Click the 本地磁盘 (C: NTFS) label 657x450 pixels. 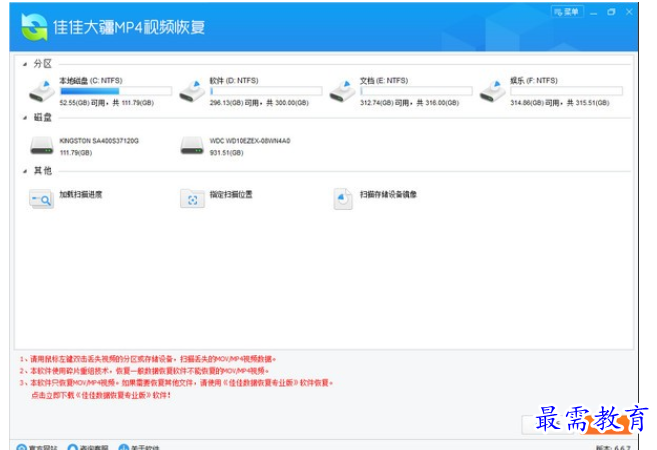click(x=91, y=80)
